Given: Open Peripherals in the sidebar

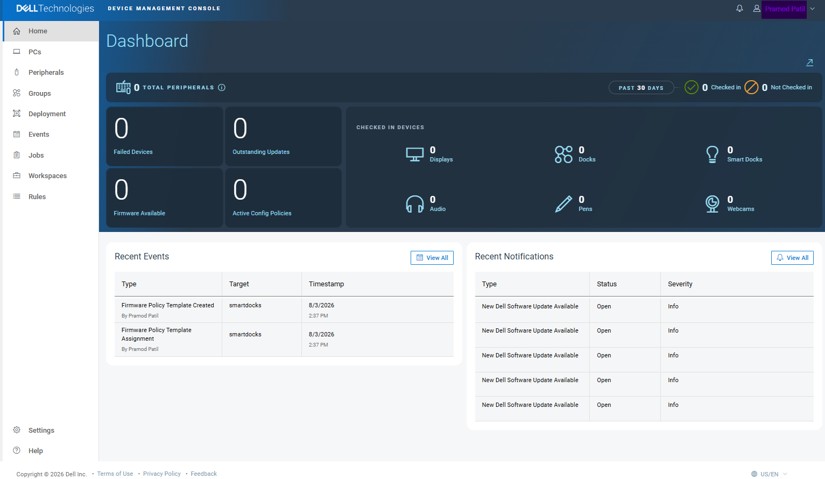Looking at the screenshot, I should [x=51, y=72].
